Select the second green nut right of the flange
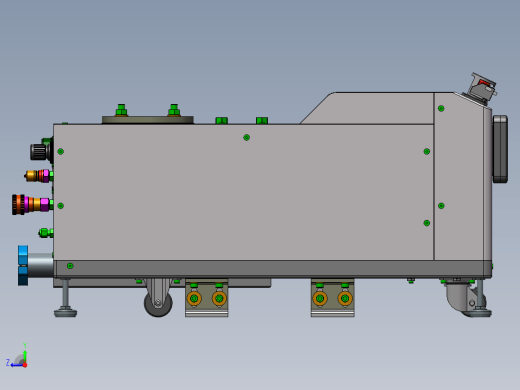Image resolution: width=520 pixels, height=390 pixels. (x=262, y=120)
